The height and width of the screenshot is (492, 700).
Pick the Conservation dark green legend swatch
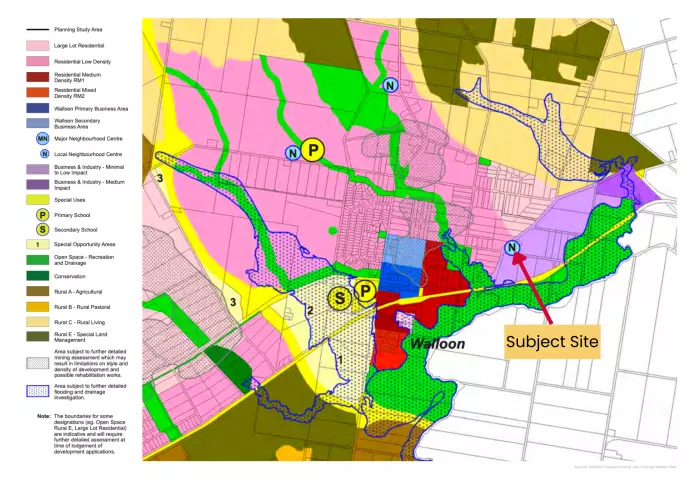point(43,275)
